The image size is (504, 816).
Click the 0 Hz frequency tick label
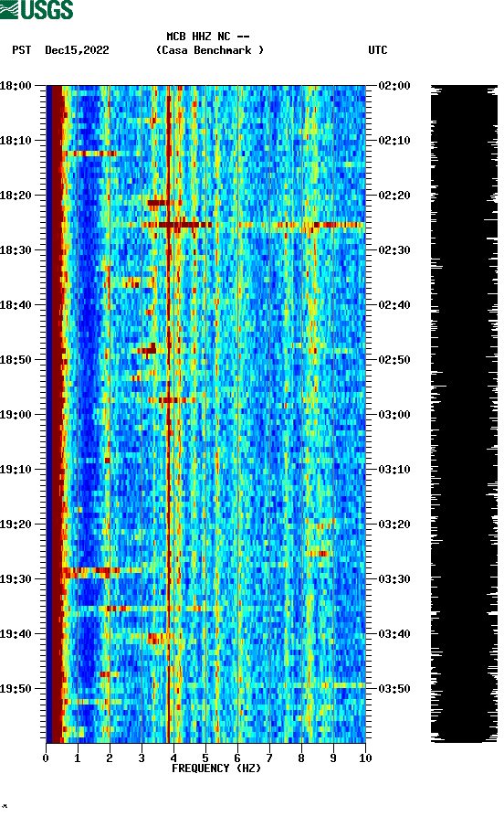pyautogui.click(x=46, y=758)
